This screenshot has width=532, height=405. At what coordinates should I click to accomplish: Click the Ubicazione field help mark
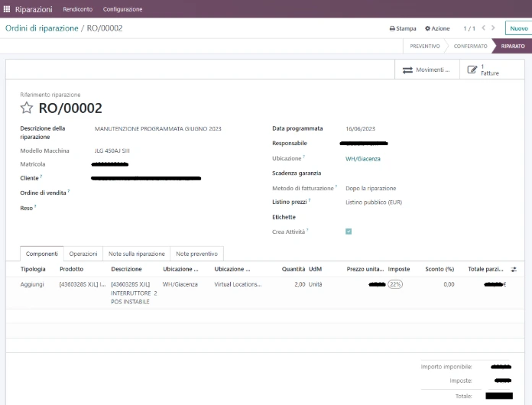(304, 157)
